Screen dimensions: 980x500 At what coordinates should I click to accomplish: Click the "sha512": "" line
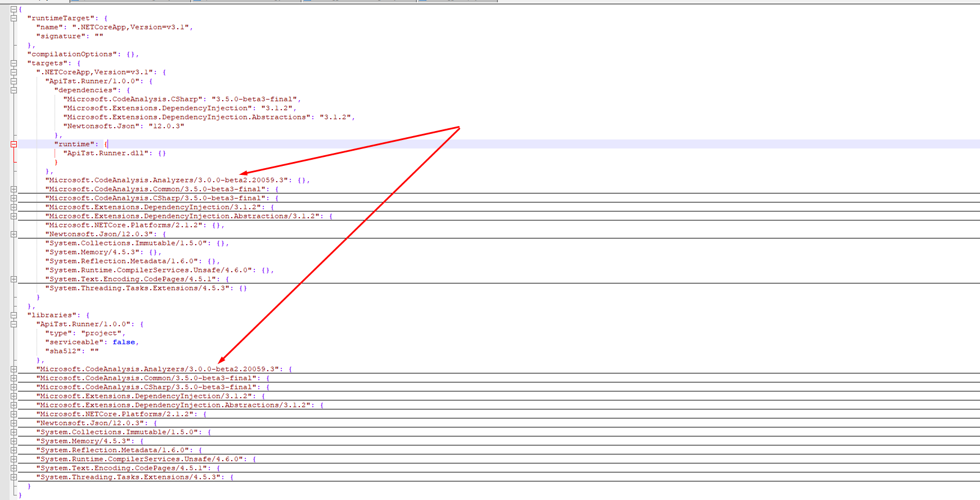[x=72, y=351]
